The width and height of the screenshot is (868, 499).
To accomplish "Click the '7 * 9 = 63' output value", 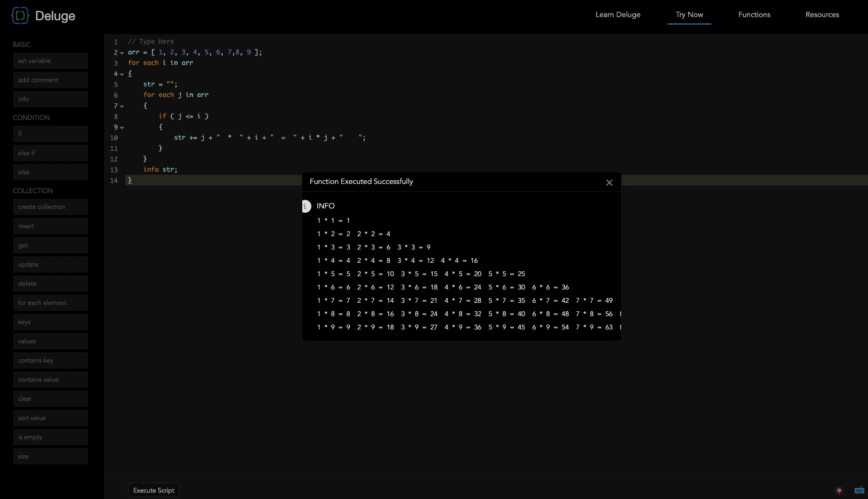I will pyautogui.click(x=594, y=327).
